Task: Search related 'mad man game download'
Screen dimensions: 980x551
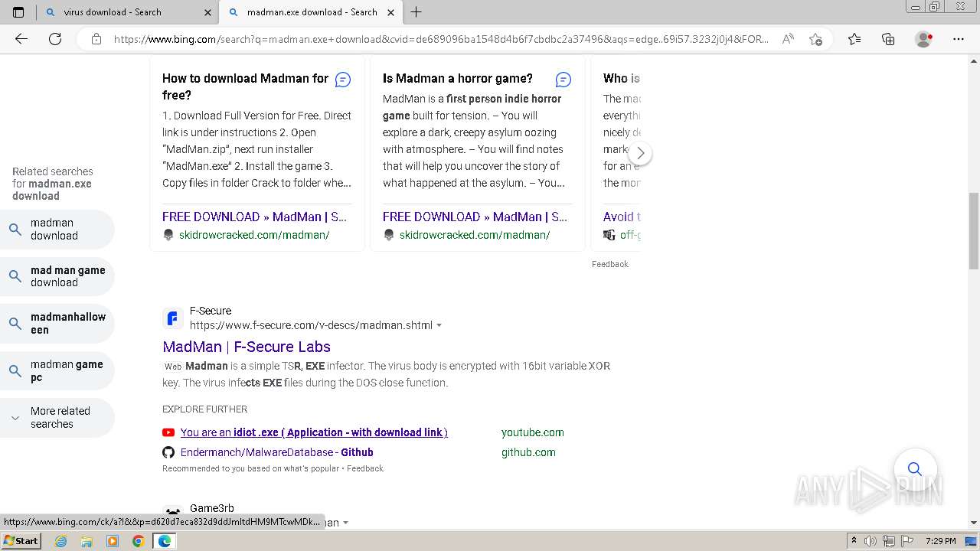Action: click(x=57, y=276)
